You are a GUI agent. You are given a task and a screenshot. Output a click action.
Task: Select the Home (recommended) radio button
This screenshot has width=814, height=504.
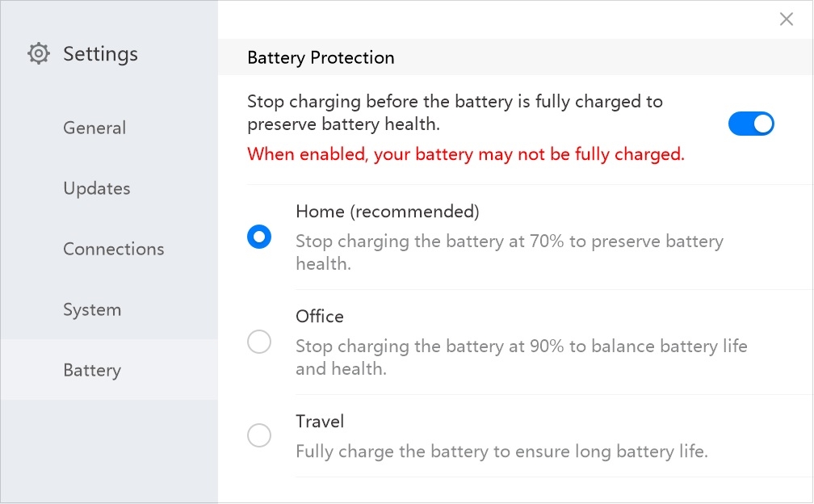click(259, 237)
